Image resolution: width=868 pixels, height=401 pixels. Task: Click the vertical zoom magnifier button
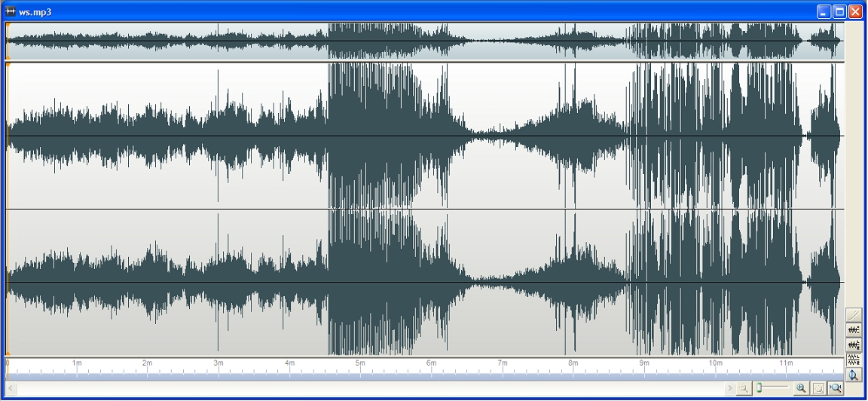tap(854, 375)
